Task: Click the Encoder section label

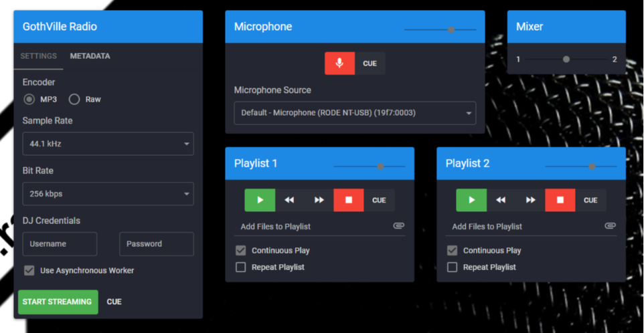Action: pos(39,82)
